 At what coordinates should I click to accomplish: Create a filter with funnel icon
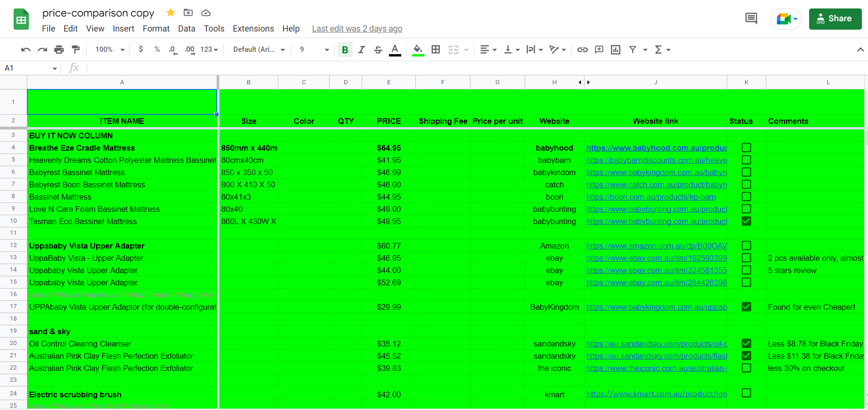tap(633, 49)
